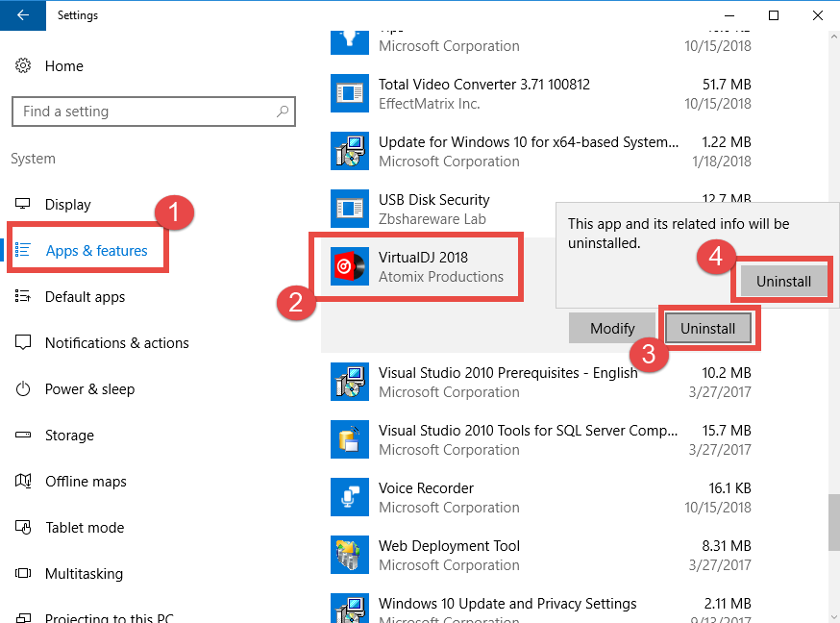
Task: Click the apps list vertical scrollbar thumb
Action: pyautogui.click(x=833, y=522)
